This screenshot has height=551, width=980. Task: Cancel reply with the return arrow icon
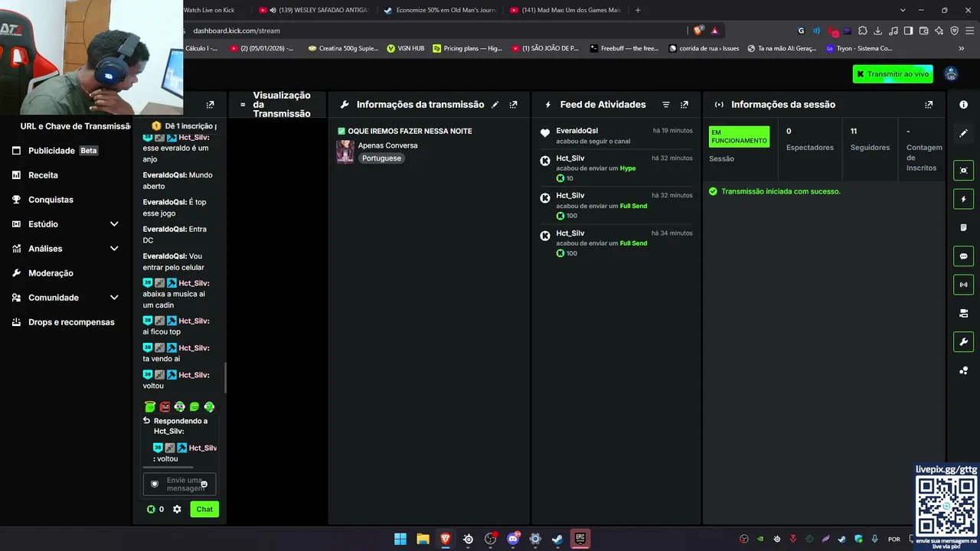click(x=147, y=421)
